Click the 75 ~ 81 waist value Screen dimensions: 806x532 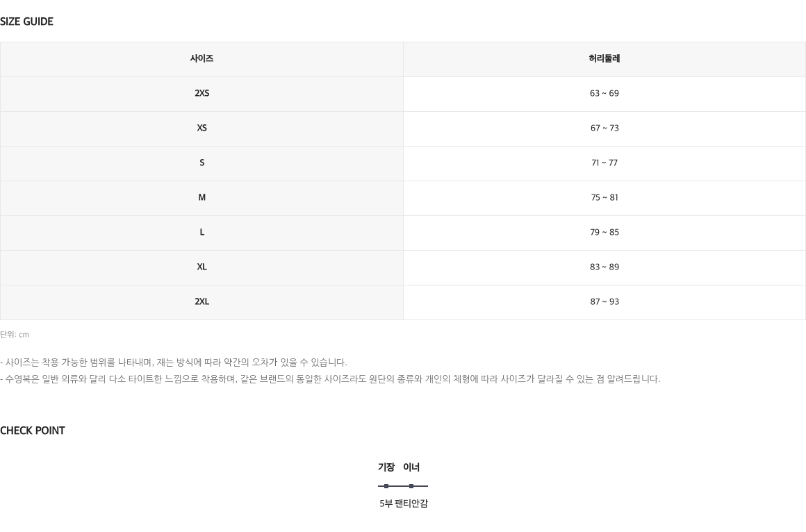604,198
